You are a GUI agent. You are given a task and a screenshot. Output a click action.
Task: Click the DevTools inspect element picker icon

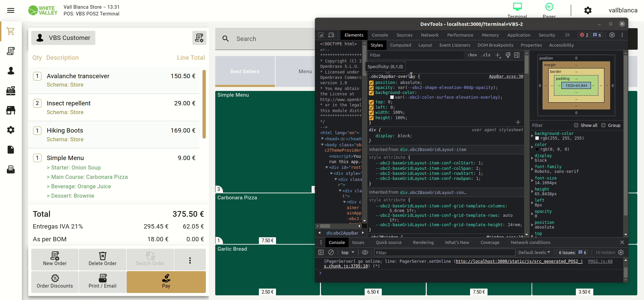[321, 35]
